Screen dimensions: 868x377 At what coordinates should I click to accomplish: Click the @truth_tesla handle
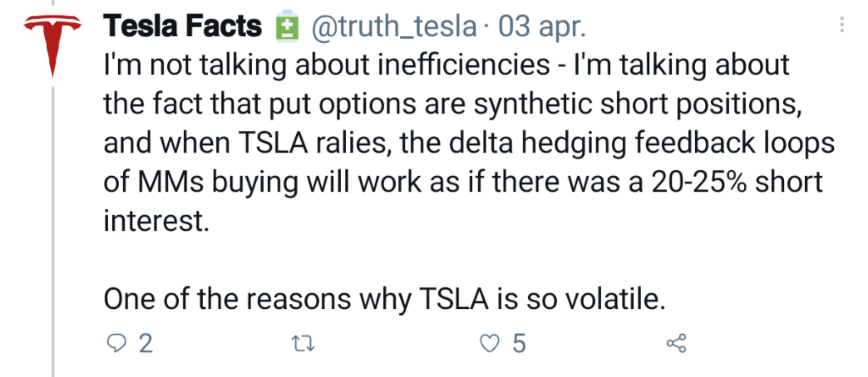click(394, 26)
